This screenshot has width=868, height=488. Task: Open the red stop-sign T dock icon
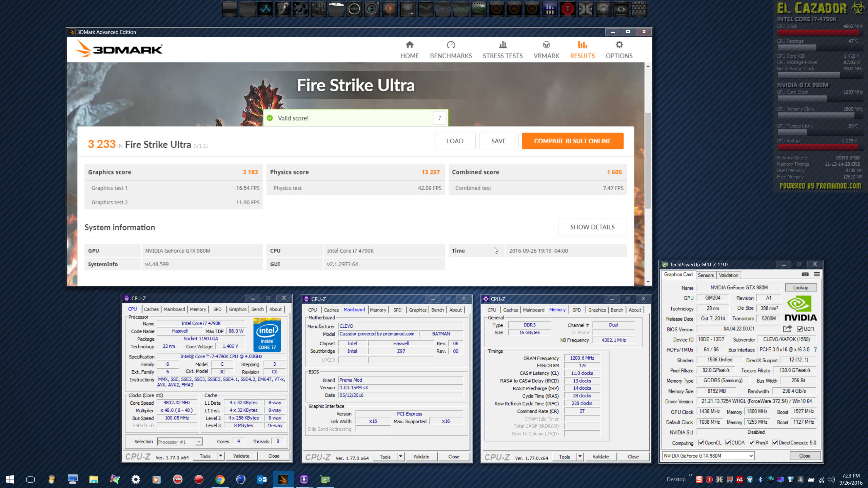click(568, 9)
